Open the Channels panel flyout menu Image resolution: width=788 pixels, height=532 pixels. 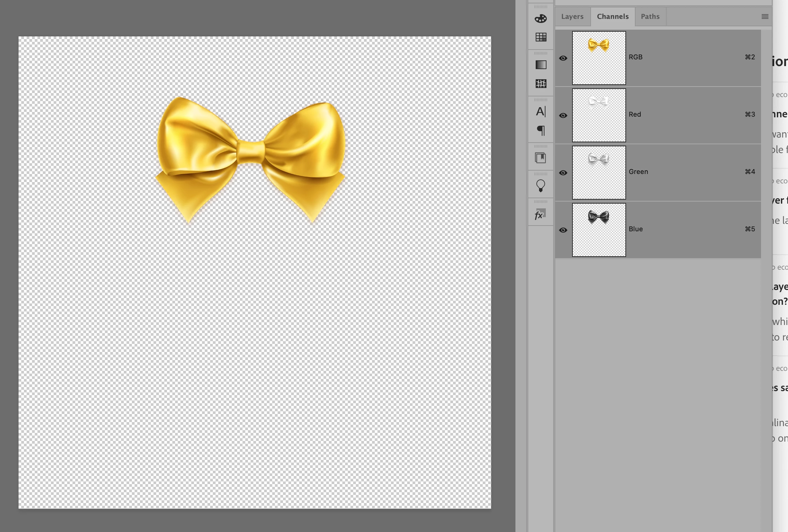765,17
